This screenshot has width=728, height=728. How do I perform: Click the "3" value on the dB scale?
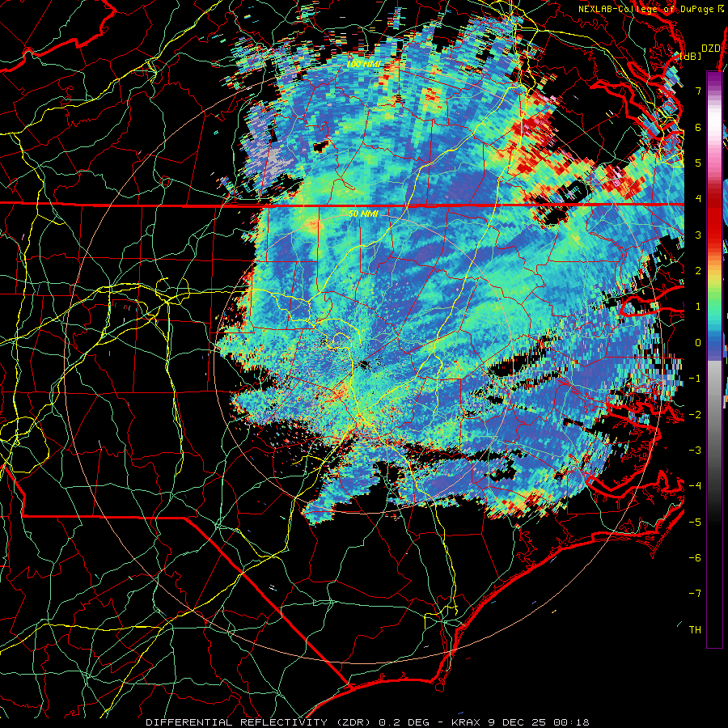pos(698,235)
